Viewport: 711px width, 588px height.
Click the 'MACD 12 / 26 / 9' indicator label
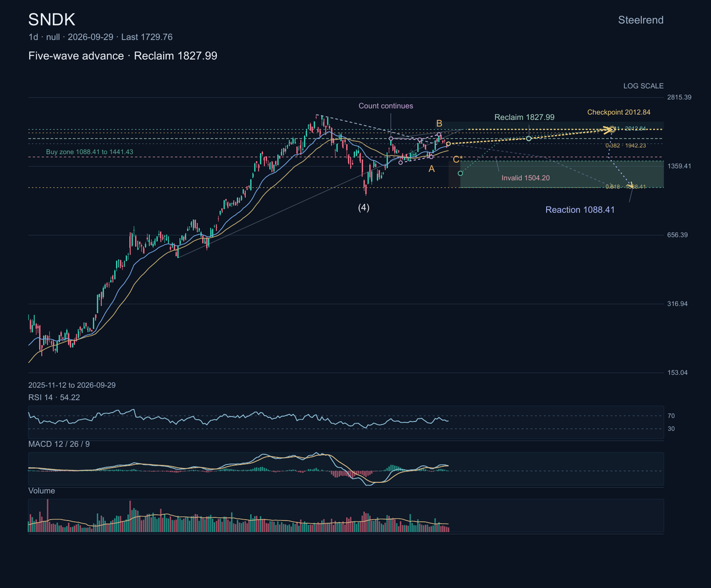59,444
